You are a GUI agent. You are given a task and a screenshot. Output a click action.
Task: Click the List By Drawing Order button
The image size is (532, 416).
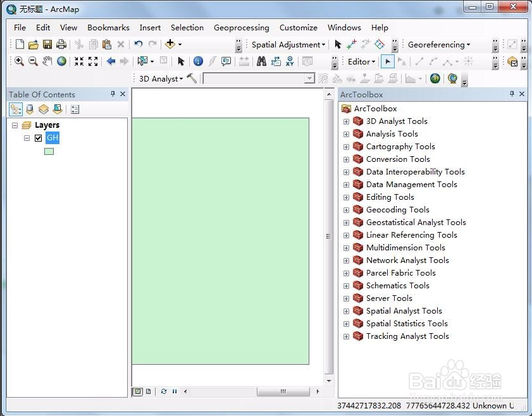pos(16,109)
